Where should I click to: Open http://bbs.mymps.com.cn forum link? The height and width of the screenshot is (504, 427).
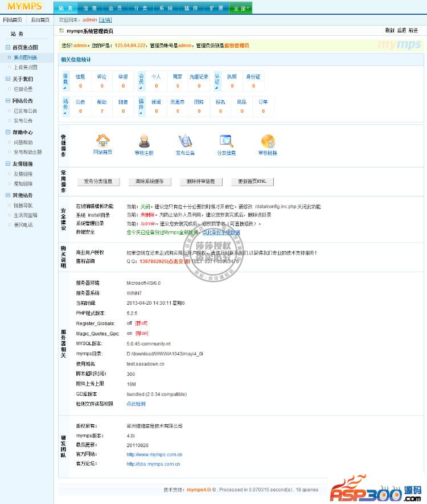tap(153, 464)
